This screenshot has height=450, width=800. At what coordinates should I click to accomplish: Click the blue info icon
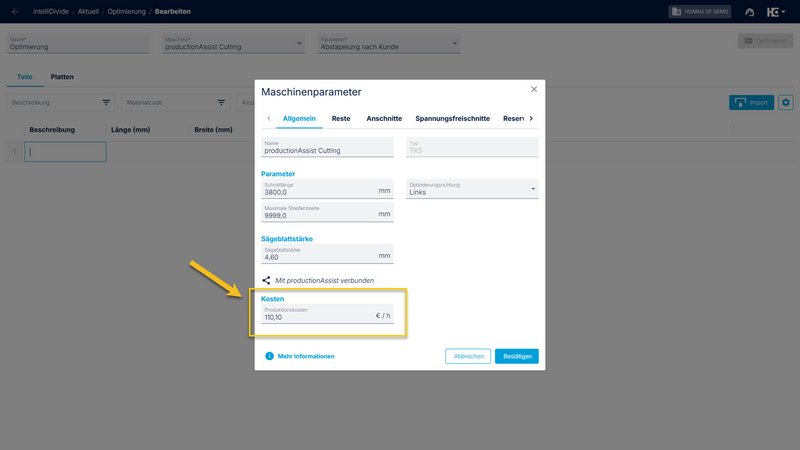269,356
